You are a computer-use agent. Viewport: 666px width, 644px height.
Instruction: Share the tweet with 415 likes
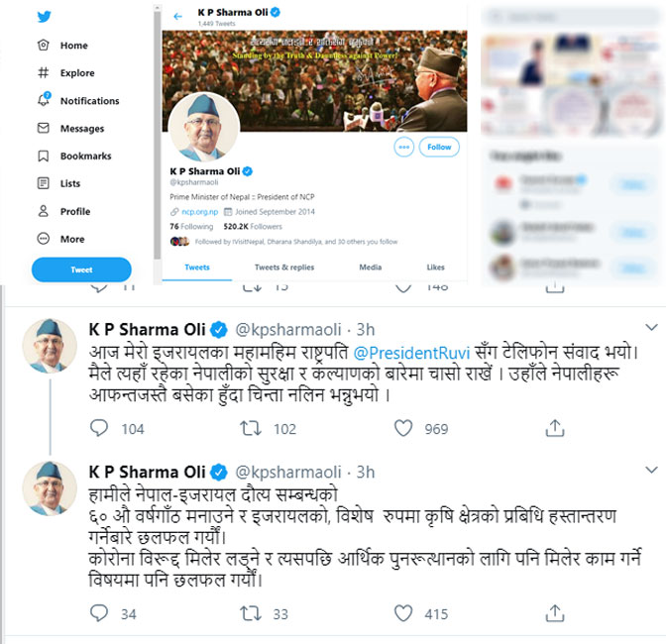click(555, 613)
